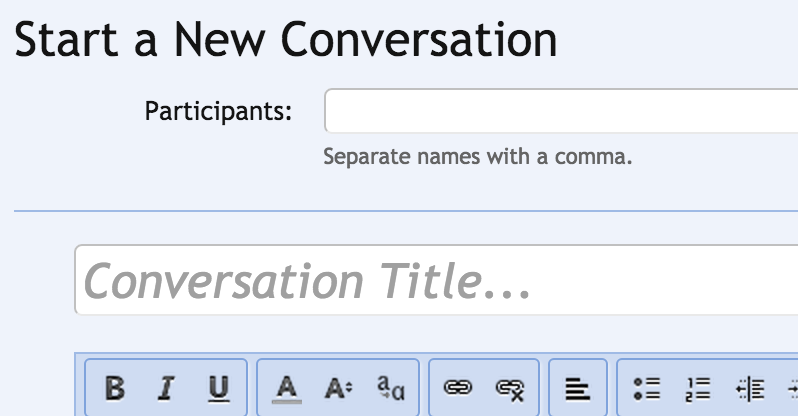This screenshot has height=416, width=798.
Task: Click the partially visible indent icon
Action: (792, 388)
